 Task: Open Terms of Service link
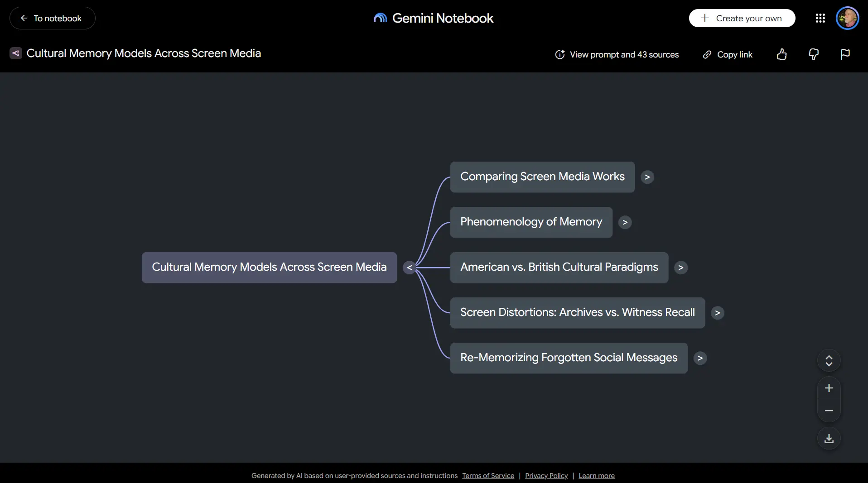coord(488,475)
